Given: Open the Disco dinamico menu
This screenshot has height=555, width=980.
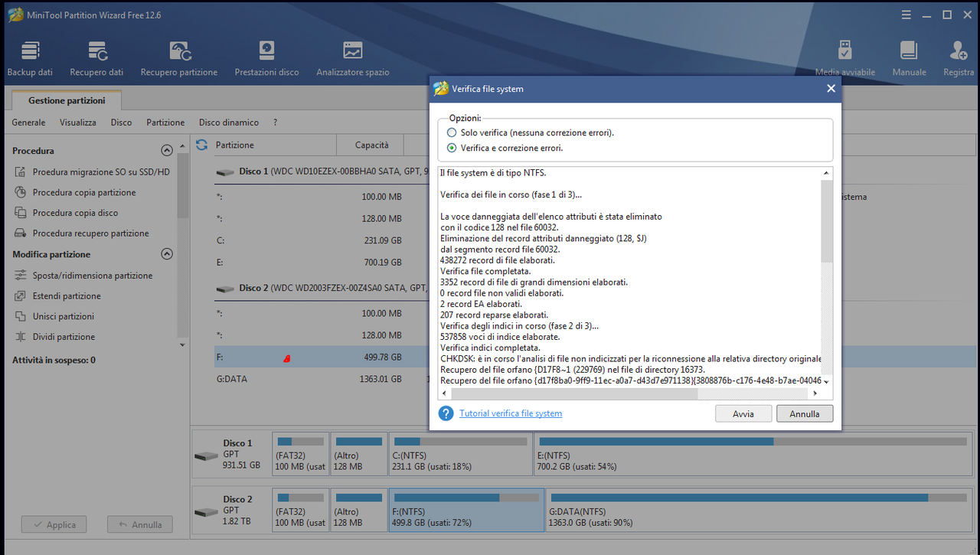Looking at the screenshot, I should click(x=229, y=122).
